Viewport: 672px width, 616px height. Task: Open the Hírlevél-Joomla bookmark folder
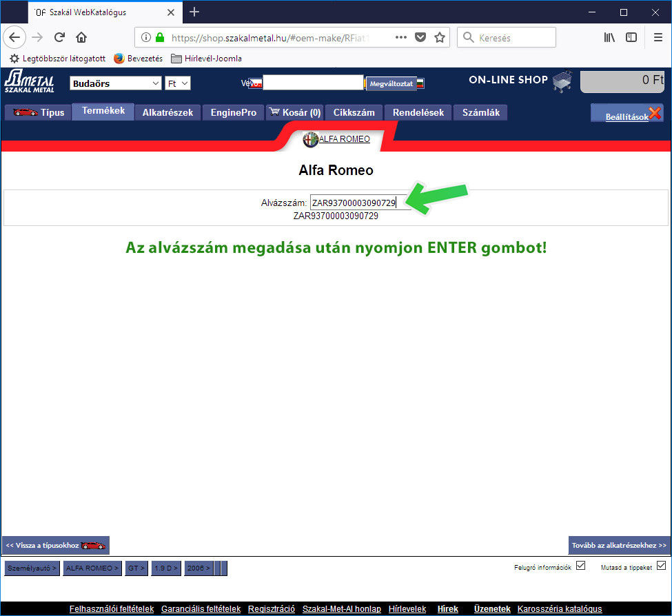207,59
